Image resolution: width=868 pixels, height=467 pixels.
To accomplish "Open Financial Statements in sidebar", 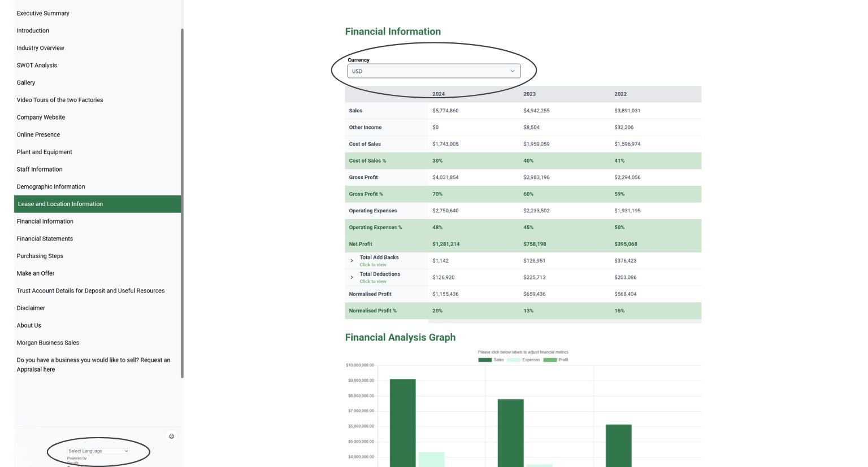I will point(45,238).
